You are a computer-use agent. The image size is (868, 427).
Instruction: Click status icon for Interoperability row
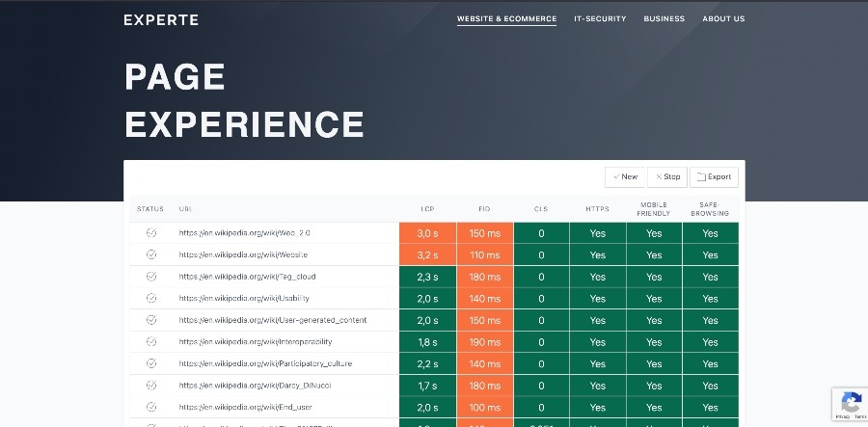(151, 342)
